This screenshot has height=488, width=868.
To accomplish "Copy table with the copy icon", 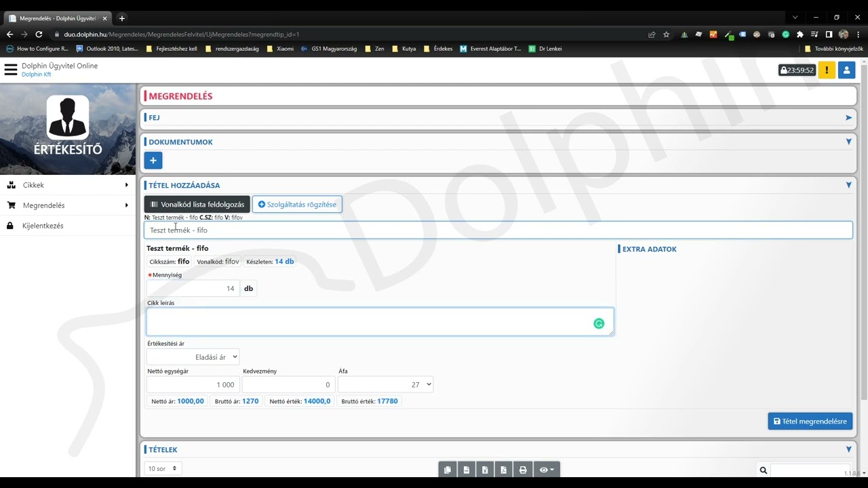I will 448,470.
